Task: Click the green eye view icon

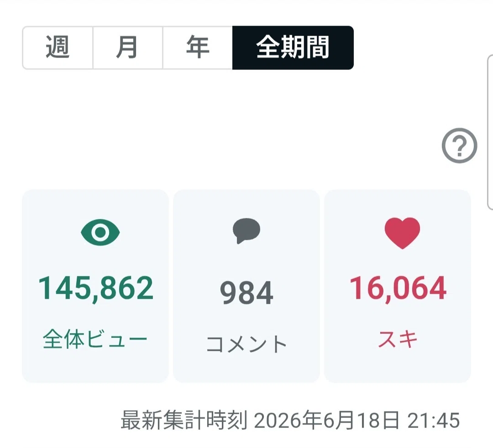Action: [x=100, y=232]
